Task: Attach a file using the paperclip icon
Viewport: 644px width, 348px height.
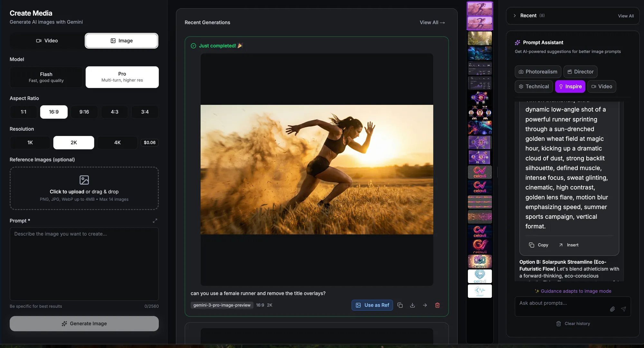Action: click(612, 309)
